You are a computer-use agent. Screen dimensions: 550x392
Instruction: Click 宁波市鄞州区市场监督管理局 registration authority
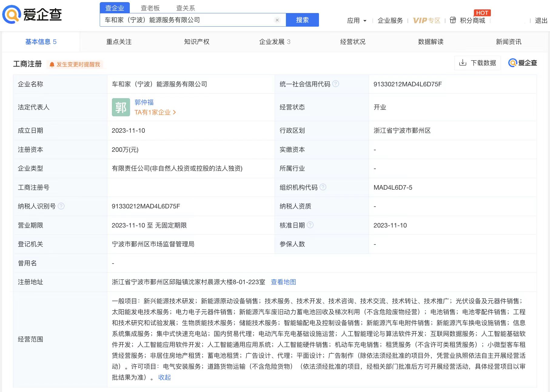click(x=153, y=244)
